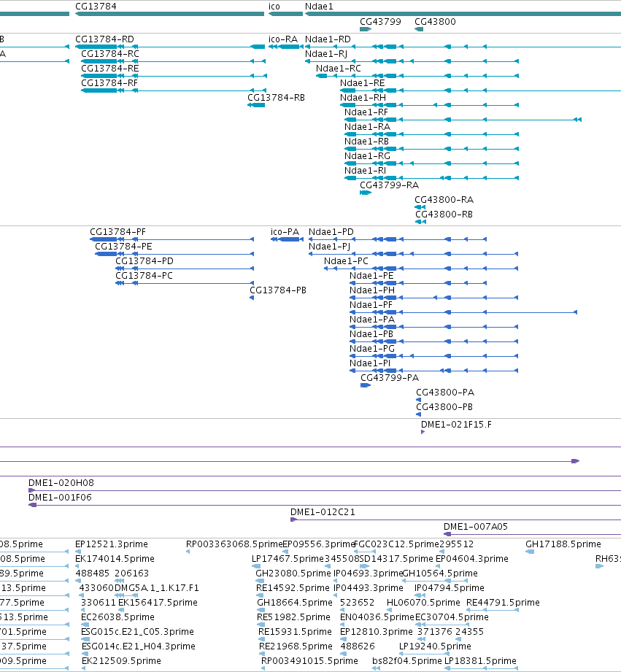Click EST RP003363068.5prime
Image resolution: width=621 pixels, height=672 pixels.
[x=188, y=552]
